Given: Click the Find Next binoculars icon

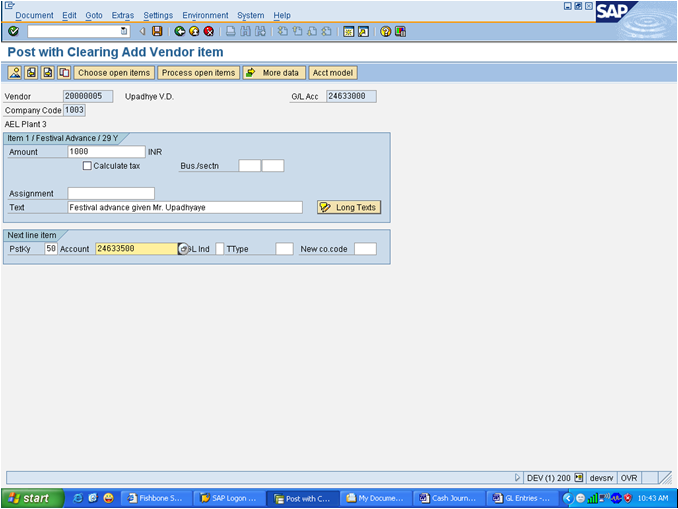Looking at the screenshot, I should [260, 31].
